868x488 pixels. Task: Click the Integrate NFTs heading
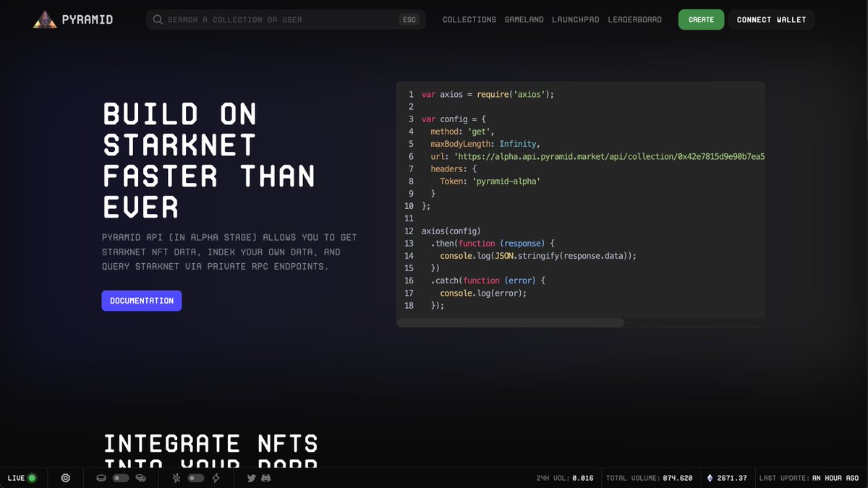pyautogui.click(x=210, y=451)
